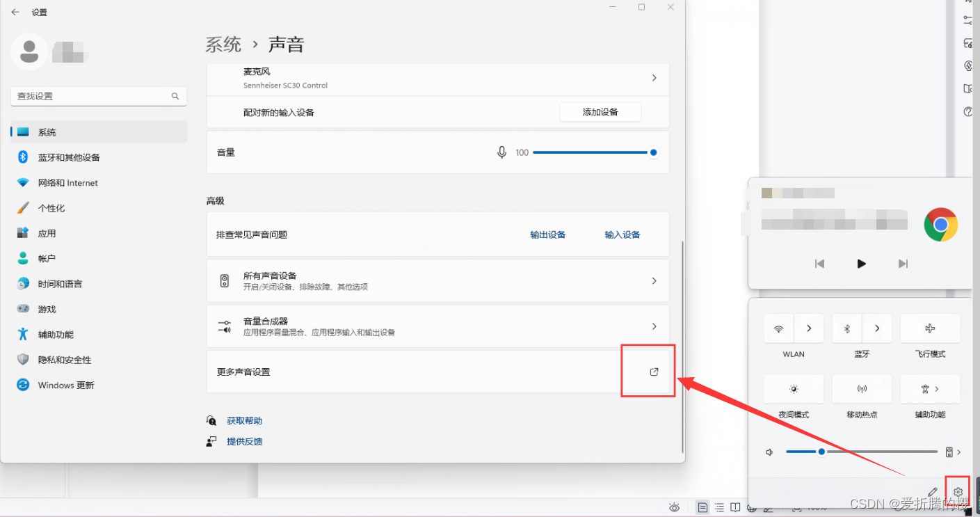Select 网络和 Internet in sidebar

[99, 183]
